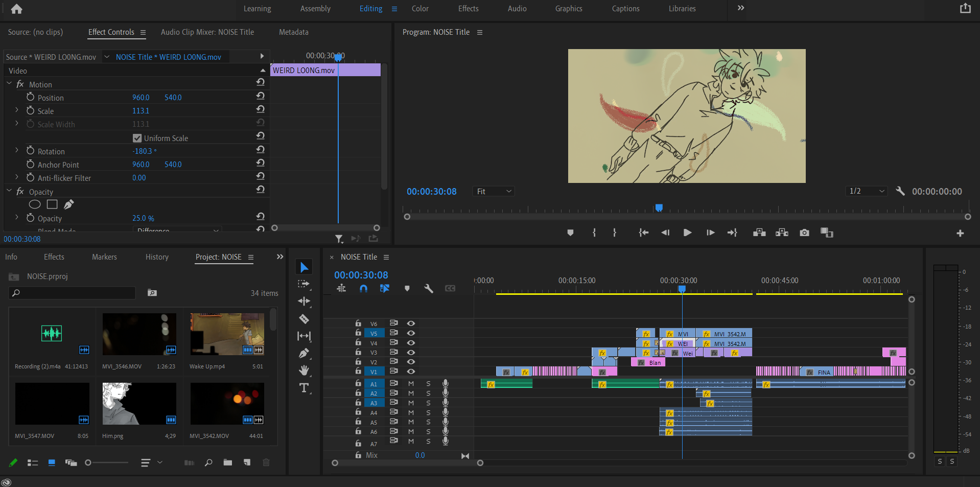Reset Position parameter
Image resolution: width=980 pixels, height=487 pixels.
(x=261, y=96)
